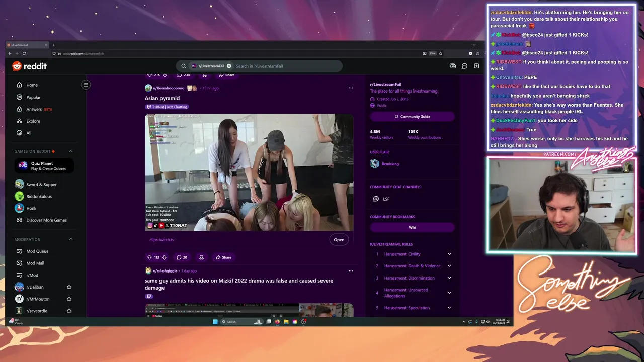The width and height of the screenshot is (644, 362).
Task: Open the r/MrMouton community
Action: pos(37,299)
